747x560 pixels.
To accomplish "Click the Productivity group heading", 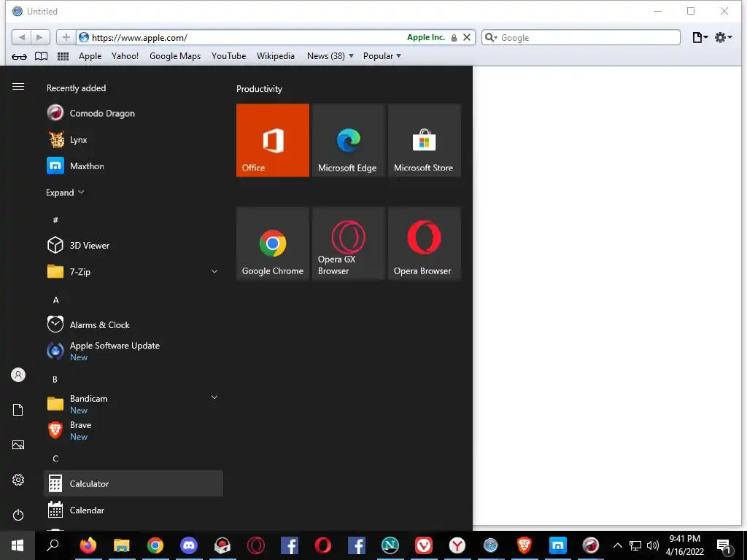I will (259, 89).
